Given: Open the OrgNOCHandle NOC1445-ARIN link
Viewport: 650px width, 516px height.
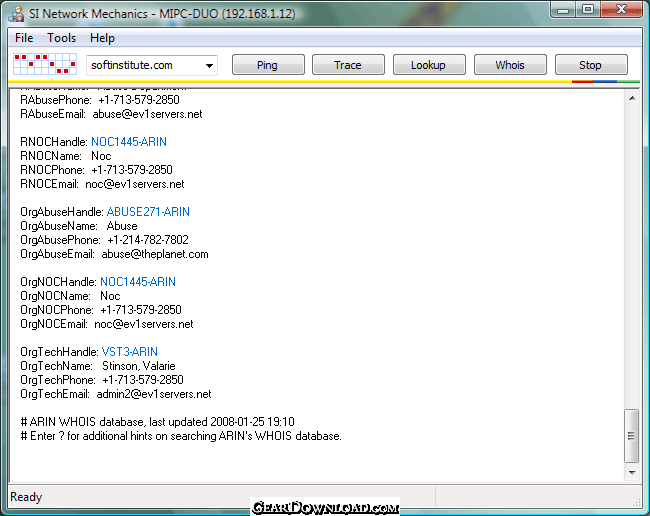Looking at the screenshot, I should pyautogui.click(x=138, y=282).
